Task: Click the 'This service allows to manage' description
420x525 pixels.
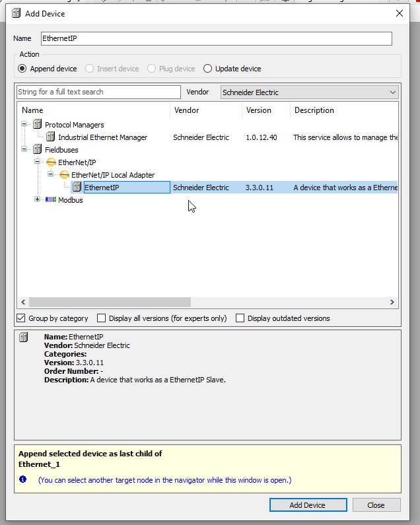Action: coord(345,137)
